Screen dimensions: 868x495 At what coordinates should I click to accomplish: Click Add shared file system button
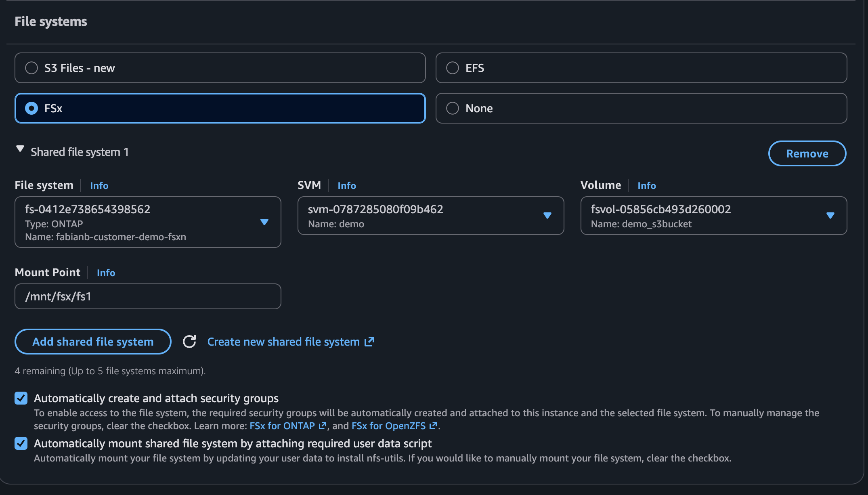(93, 342)
